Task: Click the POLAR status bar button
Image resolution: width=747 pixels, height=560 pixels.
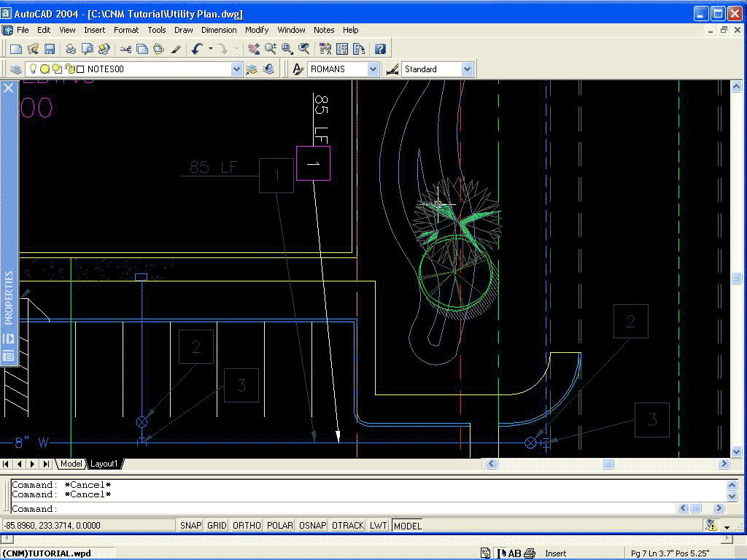Action: click(x=279, y=525)
